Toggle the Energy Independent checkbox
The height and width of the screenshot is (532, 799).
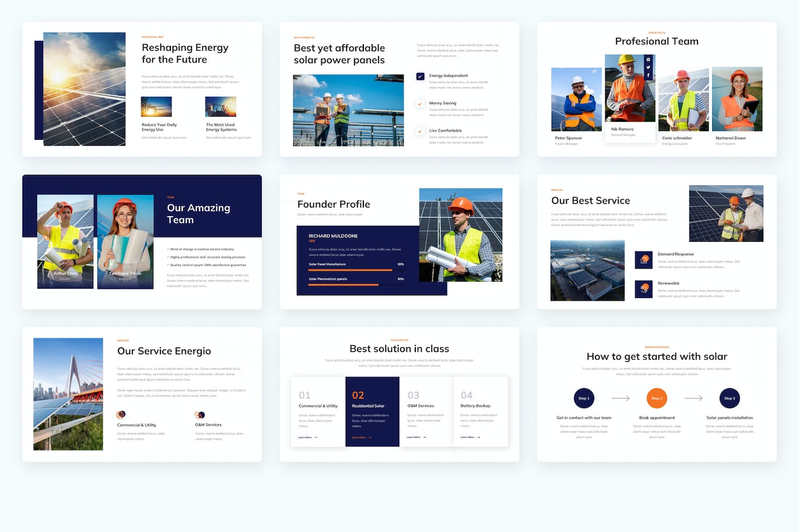420,76
